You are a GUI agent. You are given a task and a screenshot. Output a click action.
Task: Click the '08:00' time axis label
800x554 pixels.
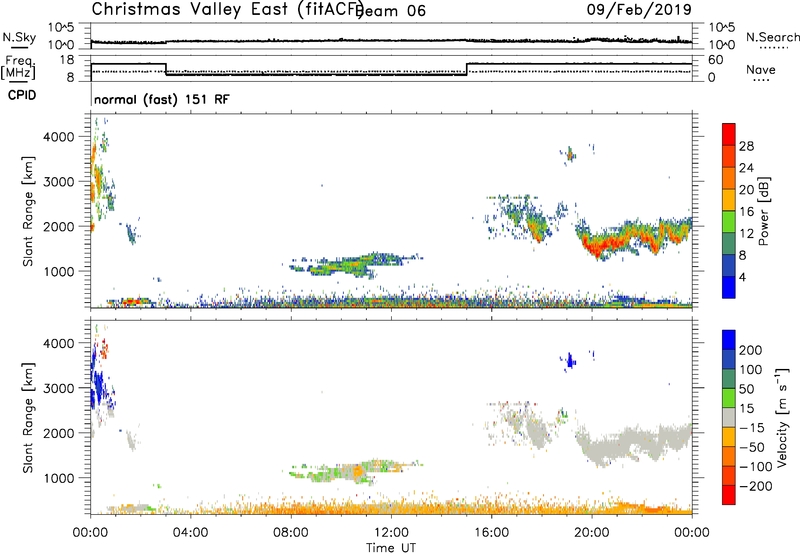click(x=291, y=533)
